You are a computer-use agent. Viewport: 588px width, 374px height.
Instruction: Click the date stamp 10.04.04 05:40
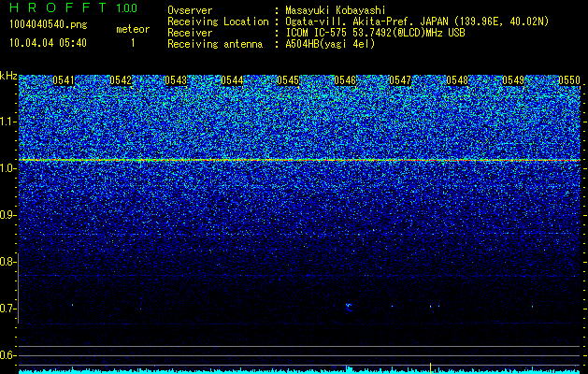click(x=48, y=43)
